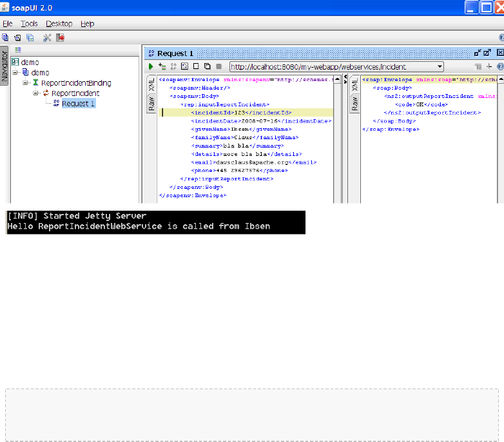Screen dimensions: 504x442
Task: Collapse the ReportIncident operation node
Action: click(x=36, y=93)
